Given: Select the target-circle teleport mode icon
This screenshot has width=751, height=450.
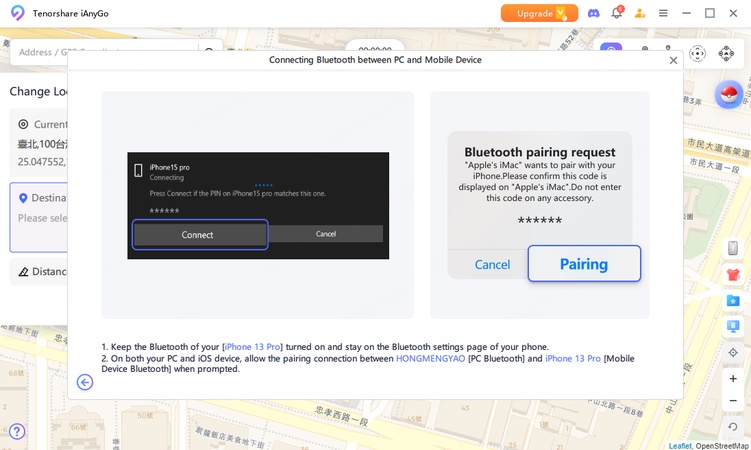Looking at the screenshot, I should tap(697, 54).
